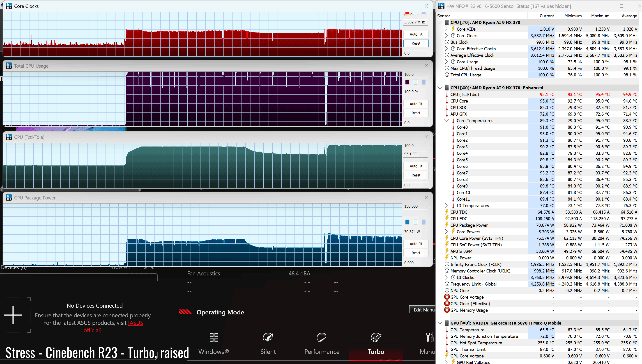
Task: Click the Current column header
Action: pos(547,16)
